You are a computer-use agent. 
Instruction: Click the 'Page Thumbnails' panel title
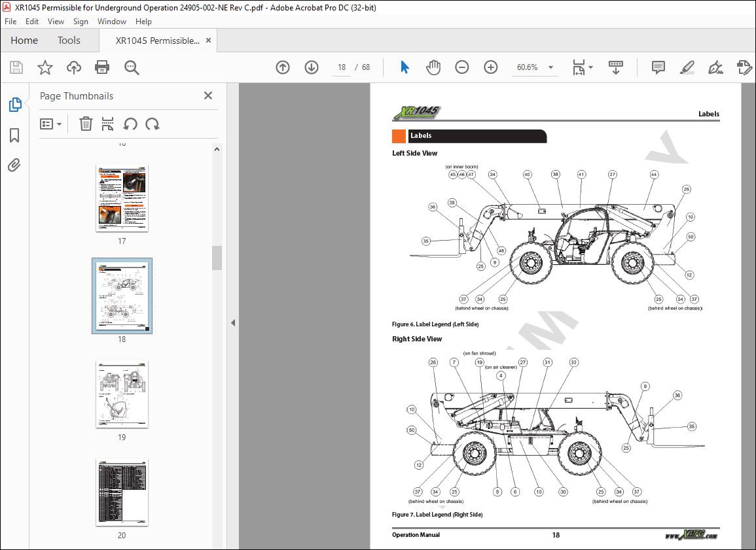77,96
